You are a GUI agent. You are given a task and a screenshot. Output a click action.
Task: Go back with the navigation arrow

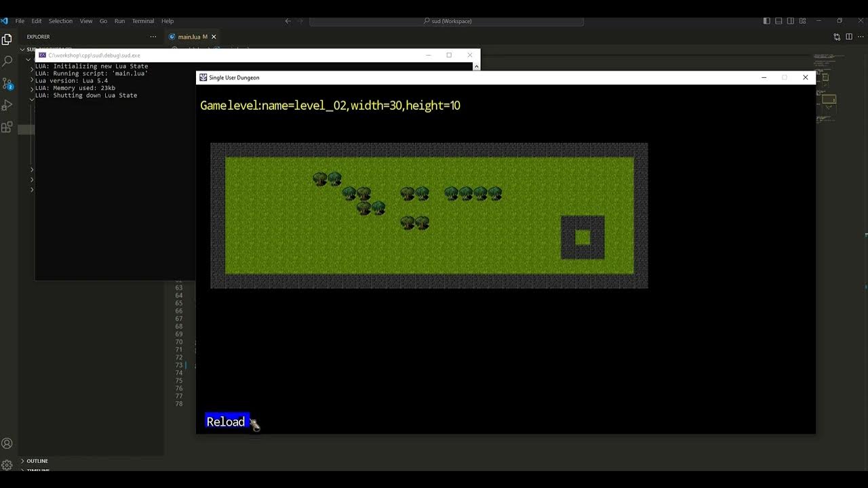[288, 21]
